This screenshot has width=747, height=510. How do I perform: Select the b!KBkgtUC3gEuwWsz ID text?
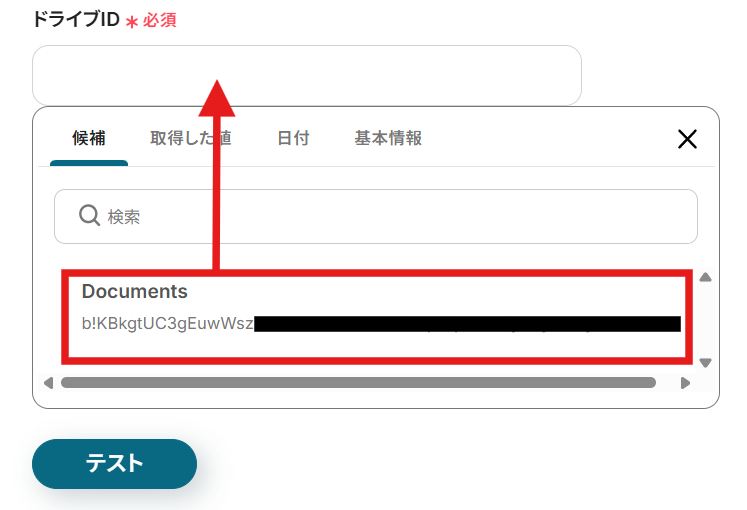pyautogui.click(x=168, y=323)
